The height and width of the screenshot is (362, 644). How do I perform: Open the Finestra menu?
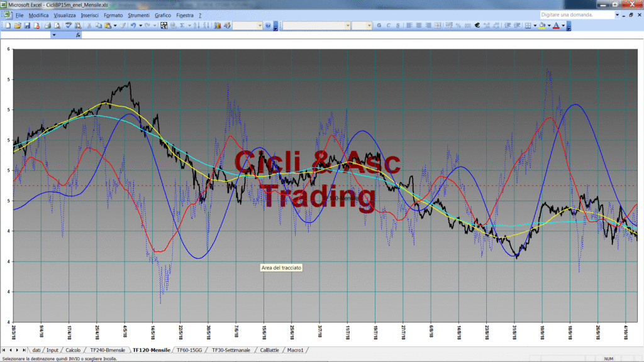tap(185, 15)
